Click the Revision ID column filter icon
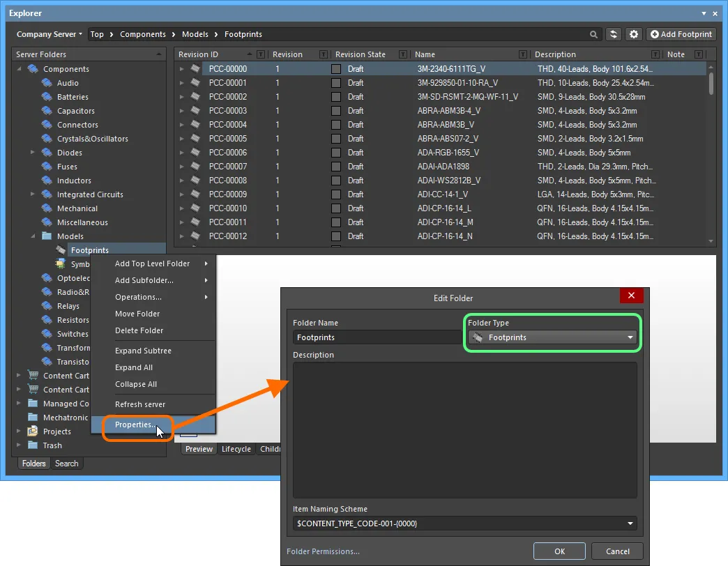 point(261,54)
